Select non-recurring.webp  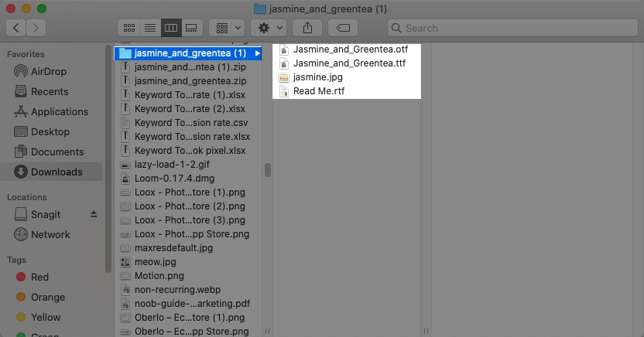pos(187,291)
